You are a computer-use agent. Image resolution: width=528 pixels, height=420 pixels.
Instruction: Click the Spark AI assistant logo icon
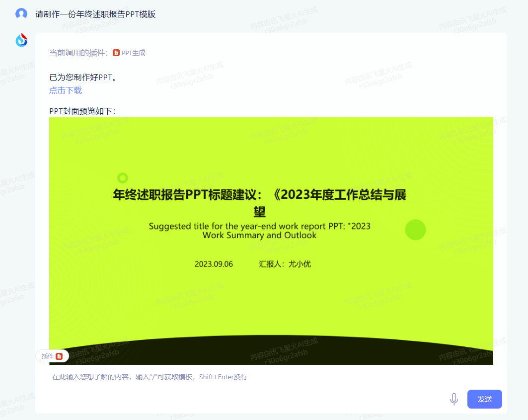point(21,40)
